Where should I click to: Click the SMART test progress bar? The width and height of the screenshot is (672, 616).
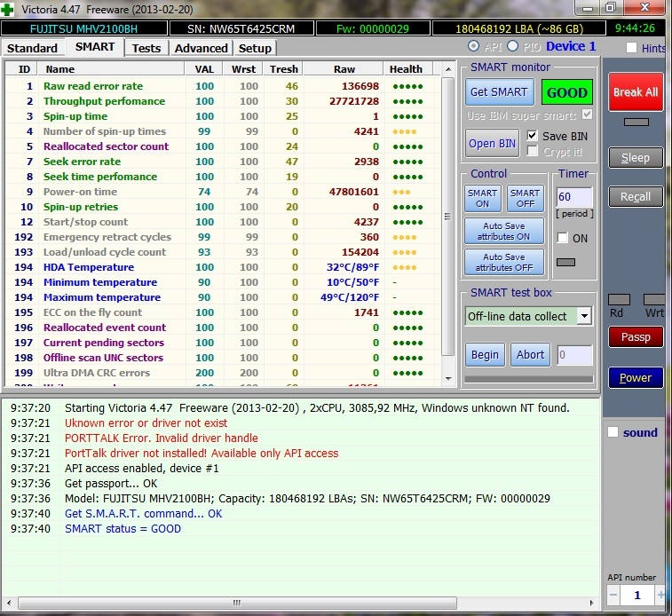(529, 379)
